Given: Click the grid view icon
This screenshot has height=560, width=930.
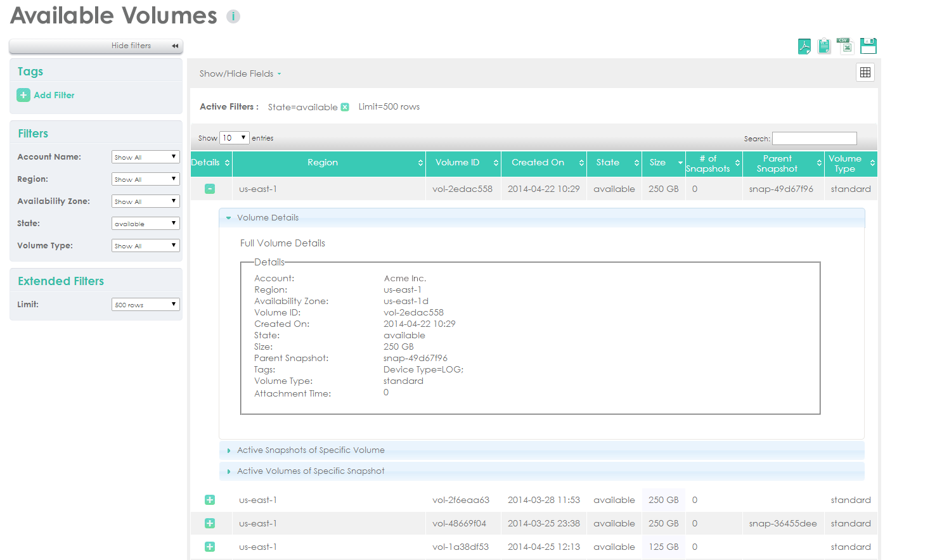Looking at the screenshot, I should [865, 73].
